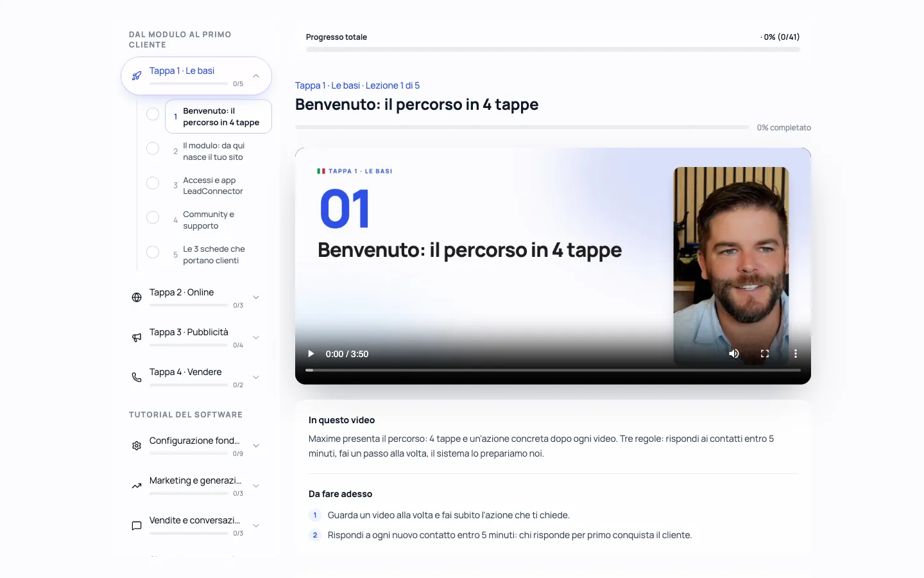This screenshot has width=924, height=578.
Task: Click the rocket icon for Tappa 1
Action: [x=137, y=76]
